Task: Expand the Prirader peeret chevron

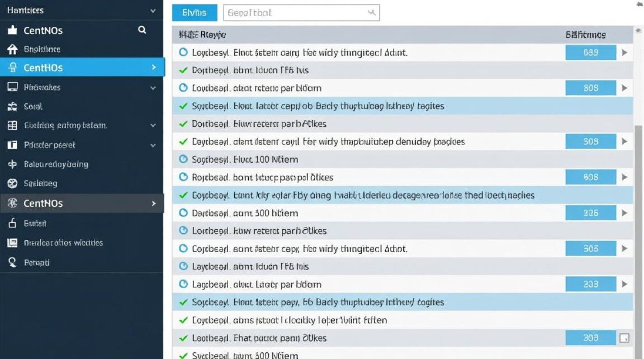Action: 153,145
